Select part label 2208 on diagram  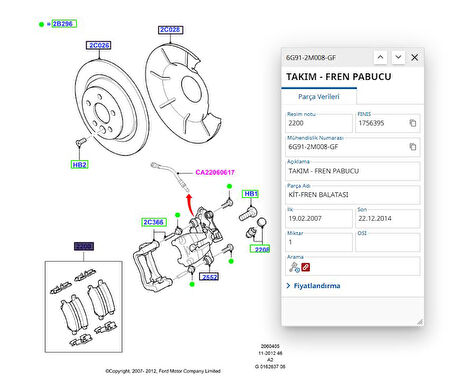pos(260,249)
